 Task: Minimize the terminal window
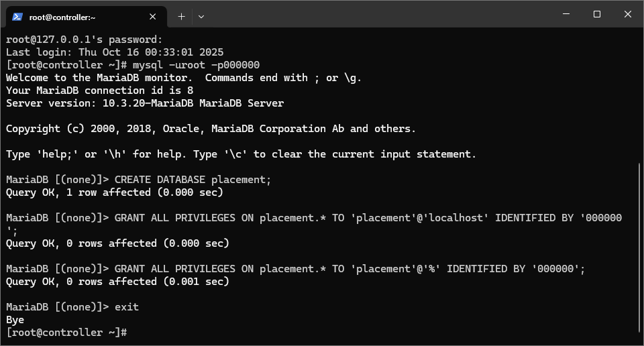click(566, 14)
